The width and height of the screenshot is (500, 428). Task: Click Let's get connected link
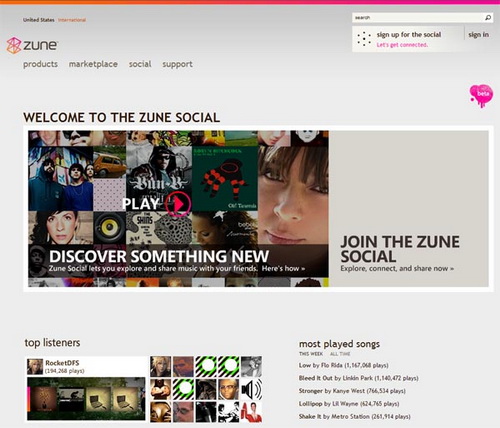click(402, 45)
